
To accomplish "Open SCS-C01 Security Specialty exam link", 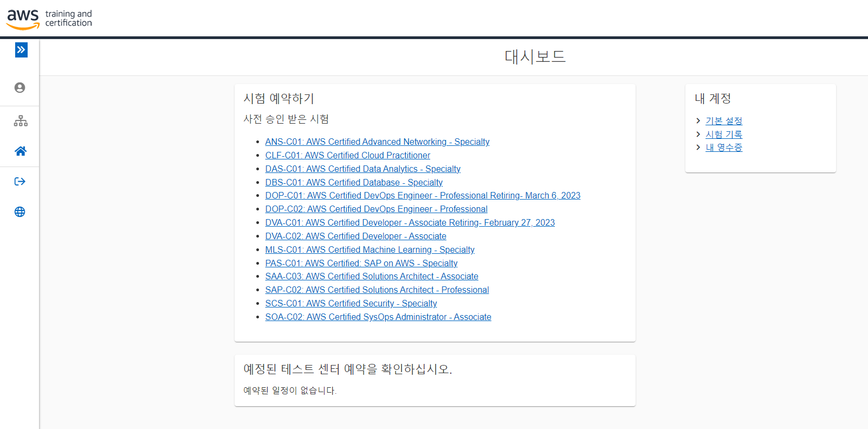I will (351, 303).
